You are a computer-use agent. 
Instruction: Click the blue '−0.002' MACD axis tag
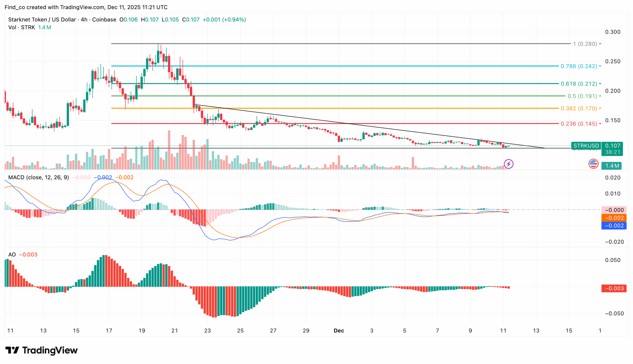613,226
